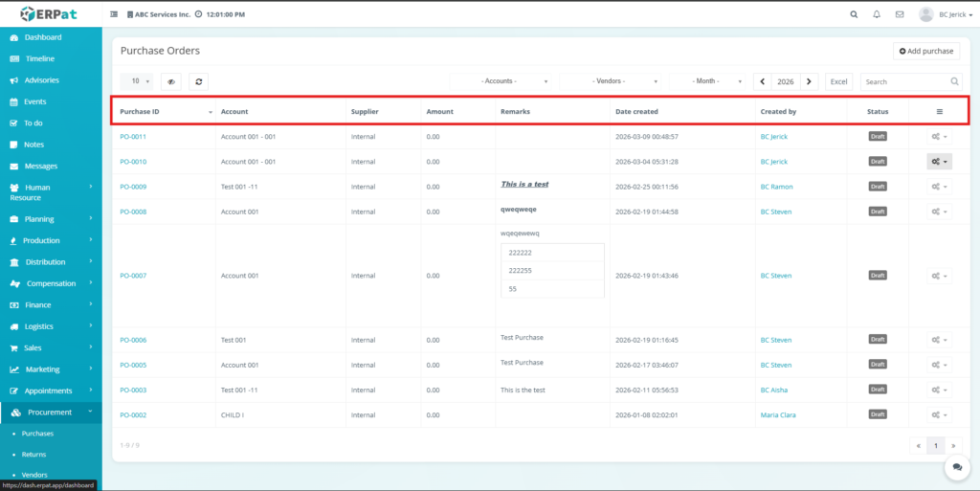Select Vendors under Procurement
The image size is (980, 491).
(x=34, y=475)
